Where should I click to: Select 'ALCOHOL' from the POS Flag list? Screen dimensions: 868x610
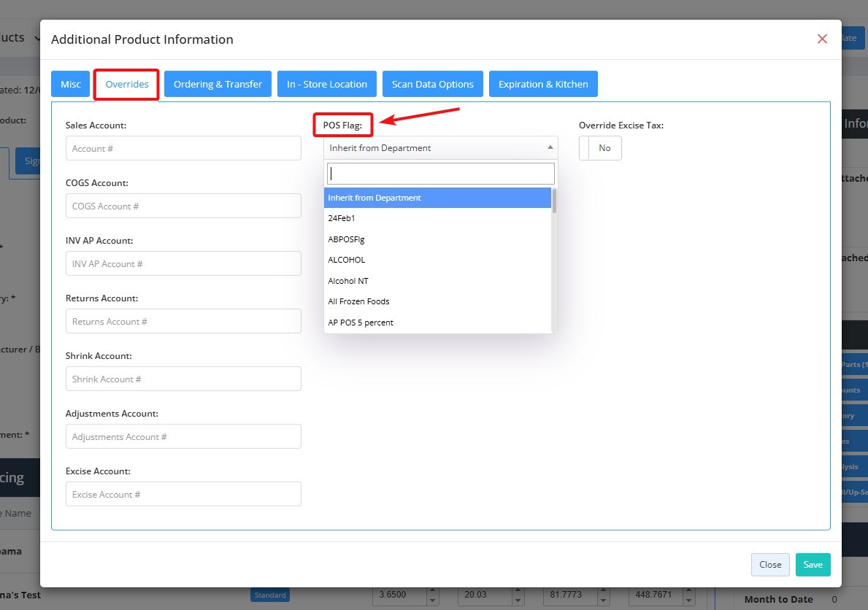click(347, 260)
